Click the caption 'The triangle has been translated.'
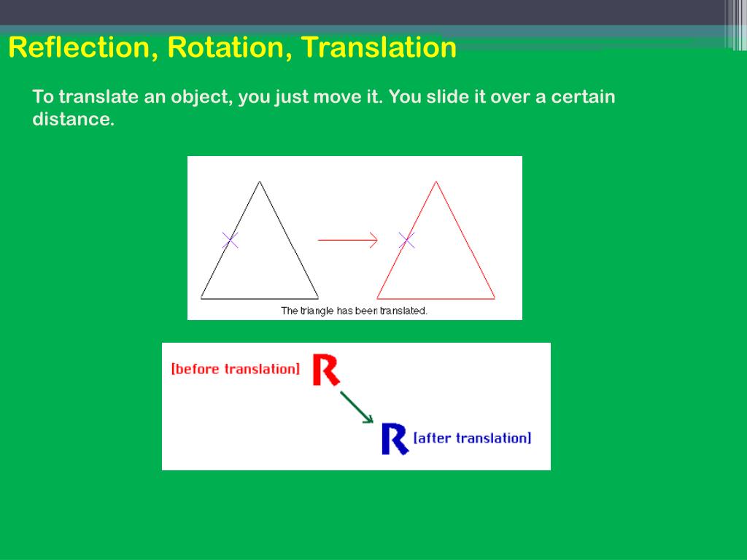 (354, 311)
